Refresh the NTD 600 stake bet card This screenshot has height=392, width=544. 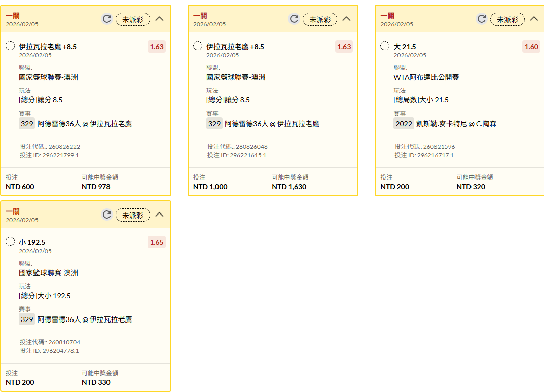point(106,19)
